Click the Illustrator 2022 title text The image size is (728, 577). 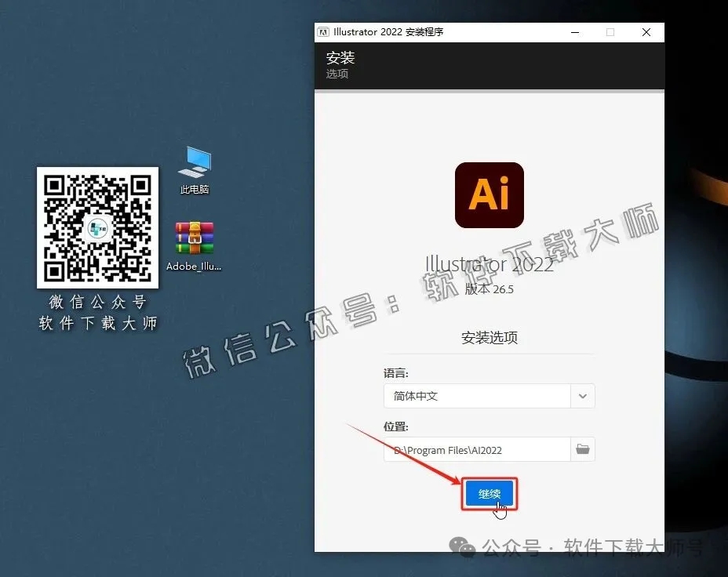[489, 264]
